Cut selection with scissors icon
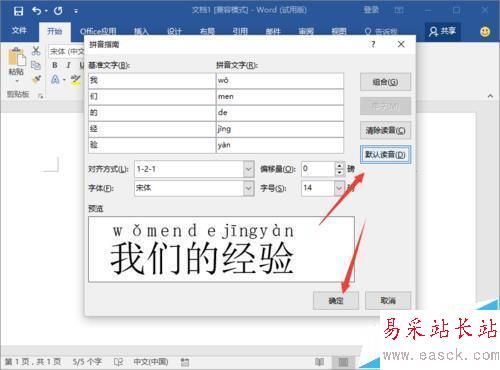The width and height of the screenshot is (500, 370). [36, 51]
